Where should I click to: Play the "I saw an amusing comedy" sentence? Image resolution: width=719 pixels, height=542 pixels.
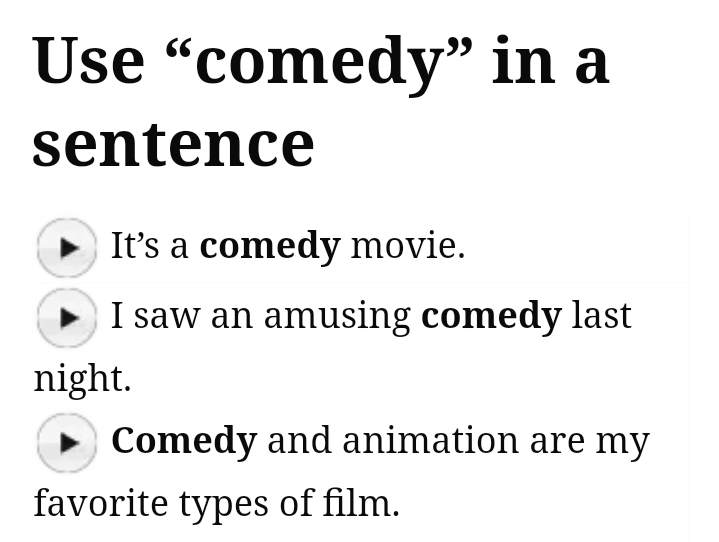point(67,317)
